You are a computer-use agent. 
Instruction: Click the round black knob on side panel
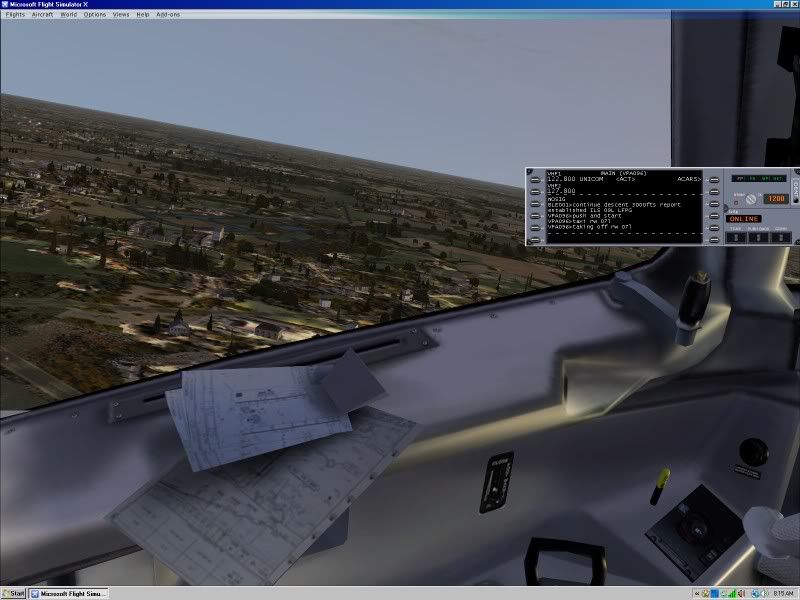(746, 449)
